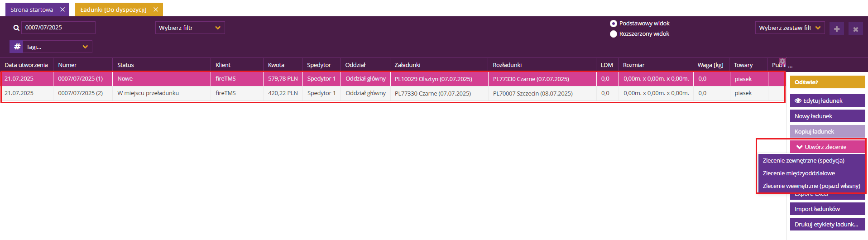
Task: Sort by Kwota column header
Action: (283, 65)
